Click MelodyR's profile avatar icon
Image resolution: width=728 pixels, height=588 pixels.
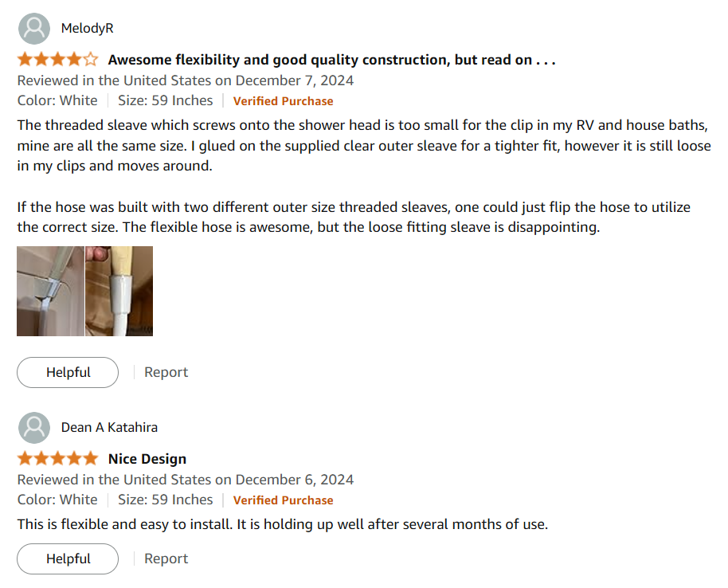pos(33,28)
